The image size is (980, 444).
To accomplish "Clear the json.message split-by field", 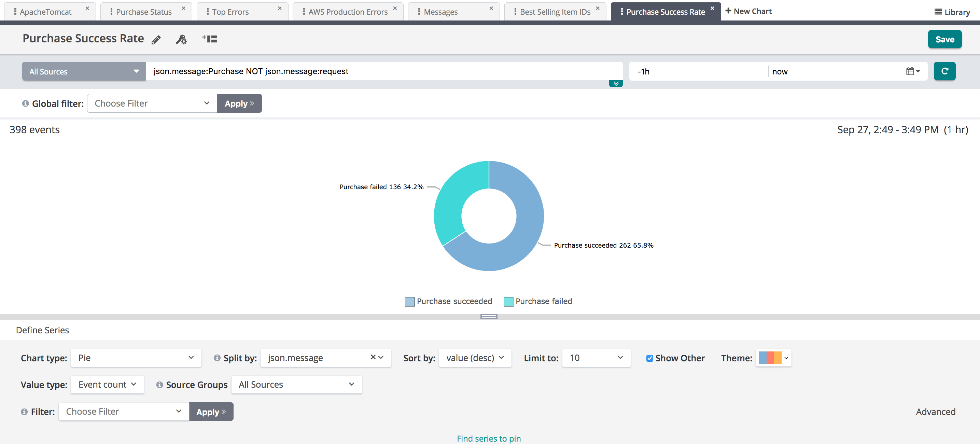I will pyautogui.click(x=373, y=357).
